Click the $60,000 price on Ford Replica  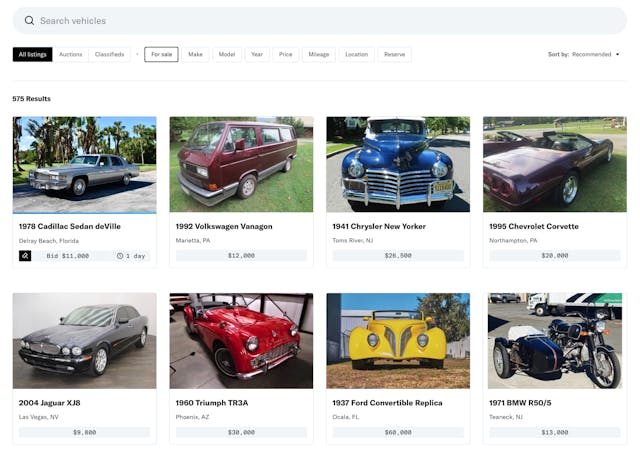398,432
